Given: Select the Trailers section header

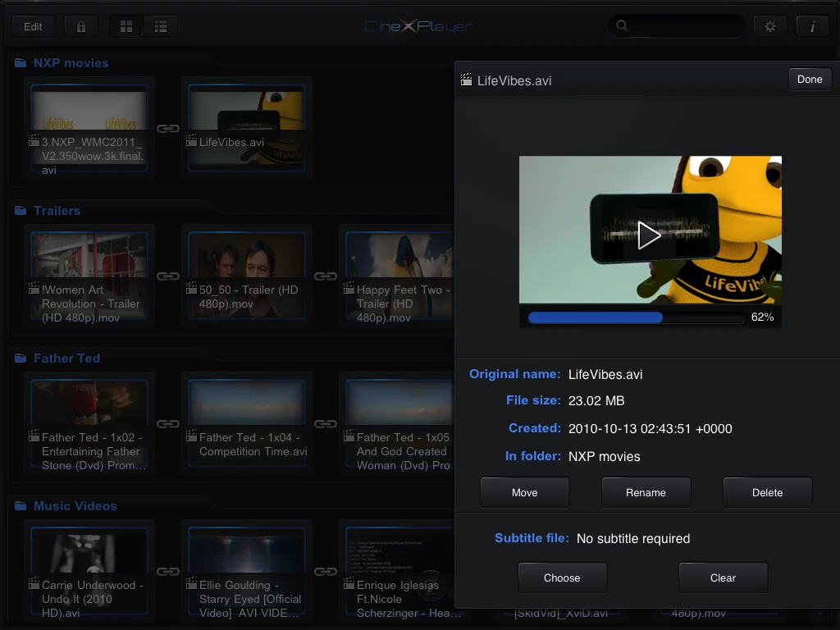Looking at the screenshot, I should click(x=56, y=211).
